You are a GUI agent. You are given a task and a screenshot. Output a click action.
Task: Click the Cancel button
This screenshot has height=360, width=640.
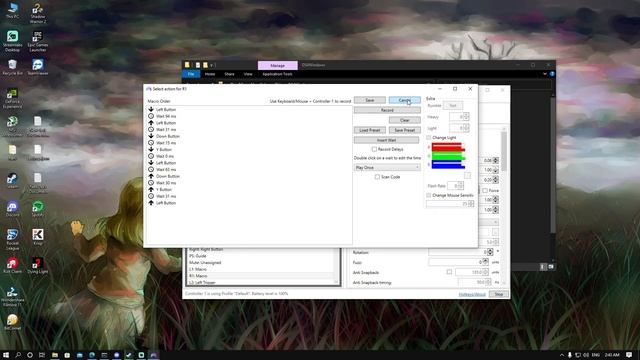coord(404,100)
